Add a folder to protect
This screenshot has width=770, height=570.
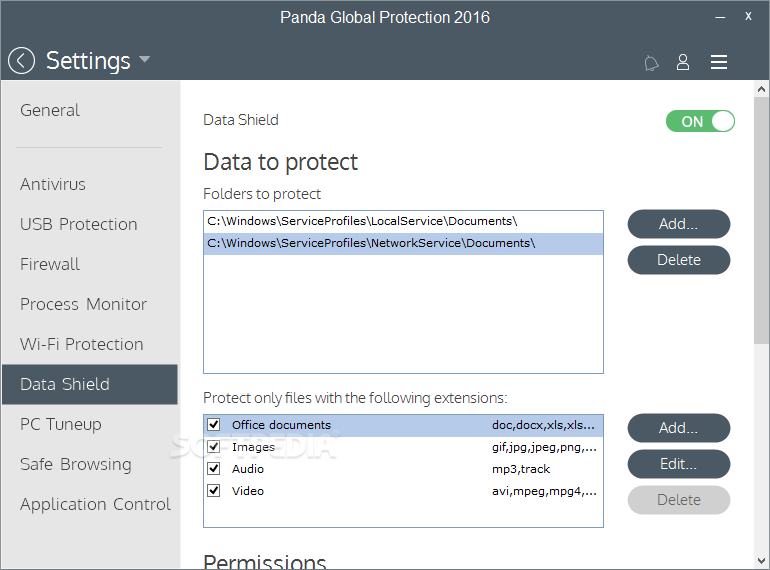(x=679, y=224)
